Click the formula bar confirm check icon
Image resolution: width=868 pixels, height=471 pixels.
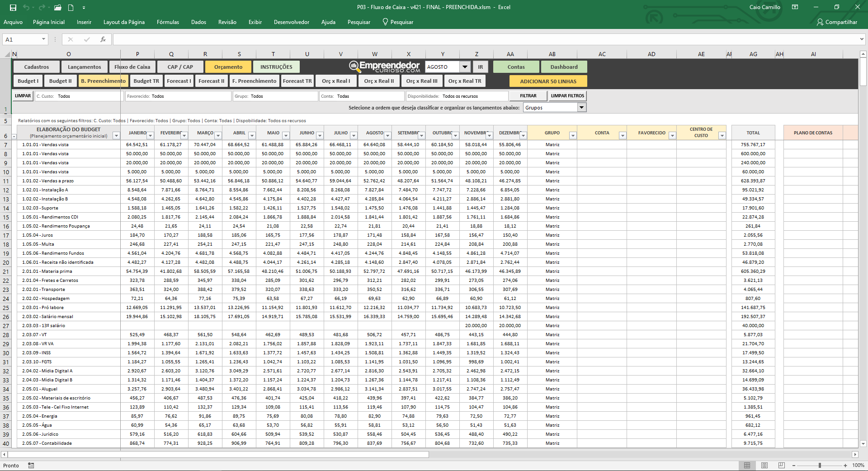click(x=87, y=39)
